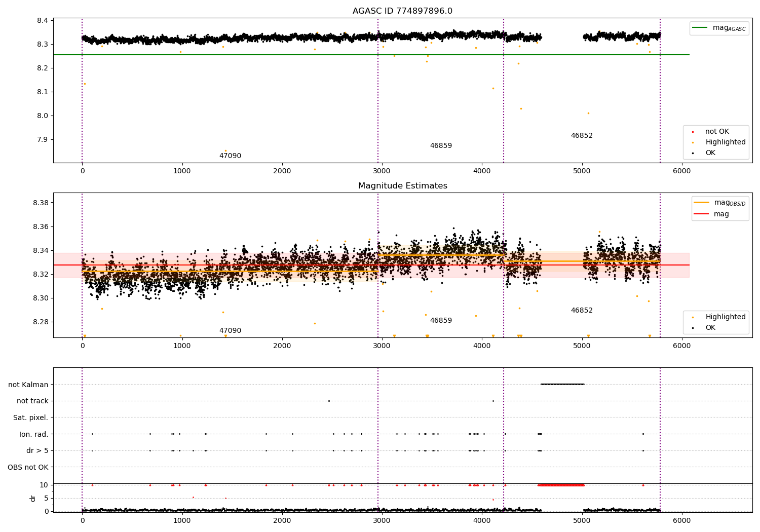This screenshot has height=532, width=760.
Task: Select 'not OK' entry in top plot legend
Action: click(717, 132)
